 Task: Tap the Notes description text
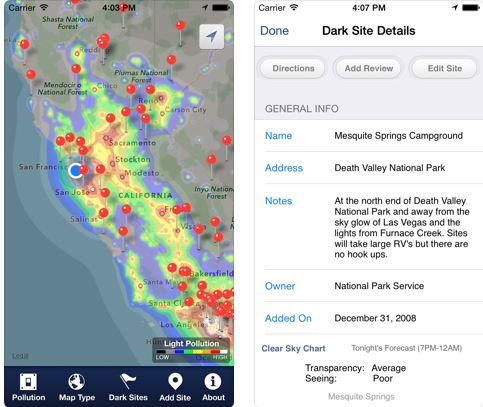pos(402,227)
